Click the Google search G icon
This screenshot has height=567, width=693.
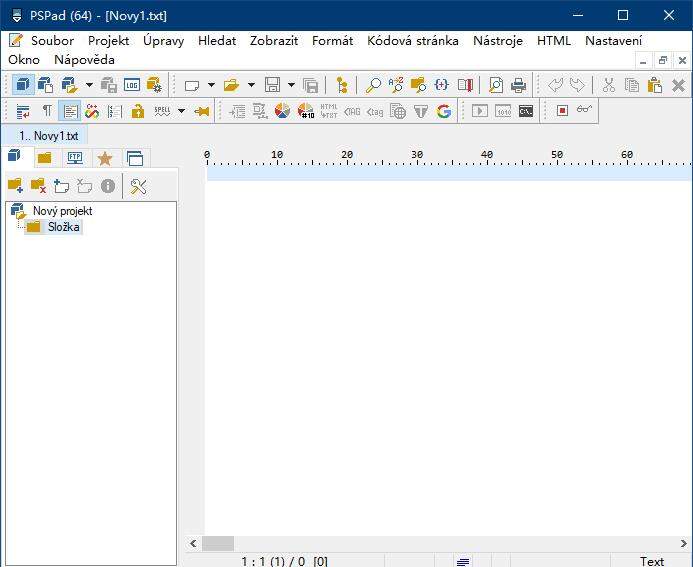click(x=444, y=111)
